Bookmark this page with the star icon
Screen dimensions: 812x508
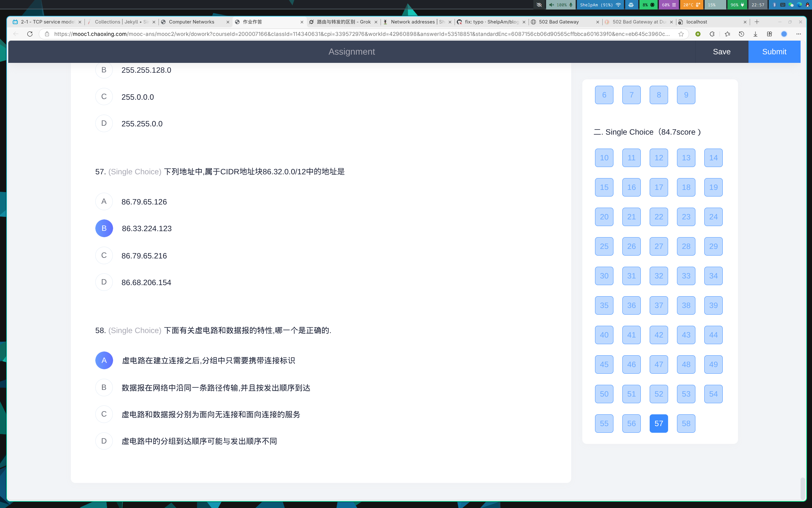click(x=681, y=34)
